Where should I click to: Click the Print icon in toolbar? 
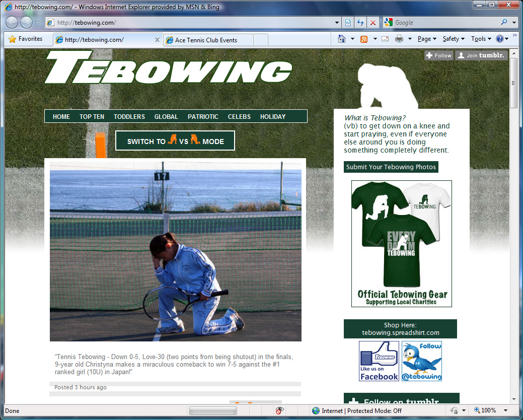pos(399,39)
